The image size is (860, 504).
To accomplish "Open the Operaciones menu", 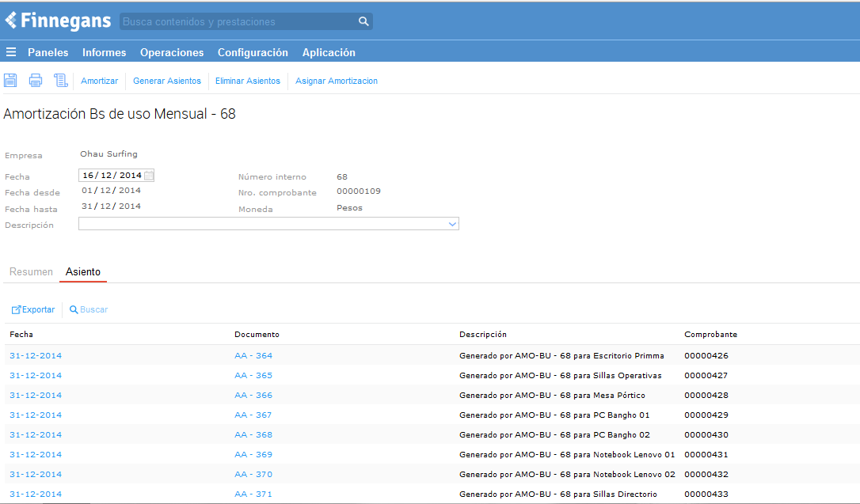I will [x=172, y=52].
